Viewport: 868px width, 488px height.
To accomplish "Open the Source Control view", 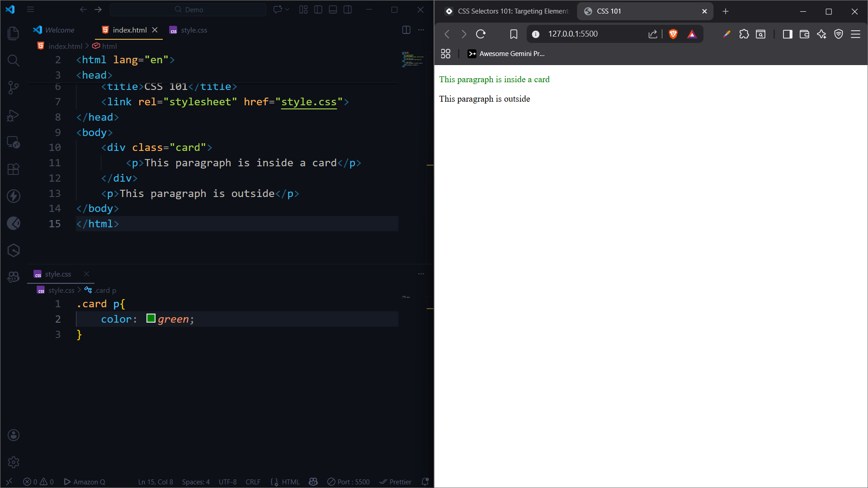I will 14,88.
